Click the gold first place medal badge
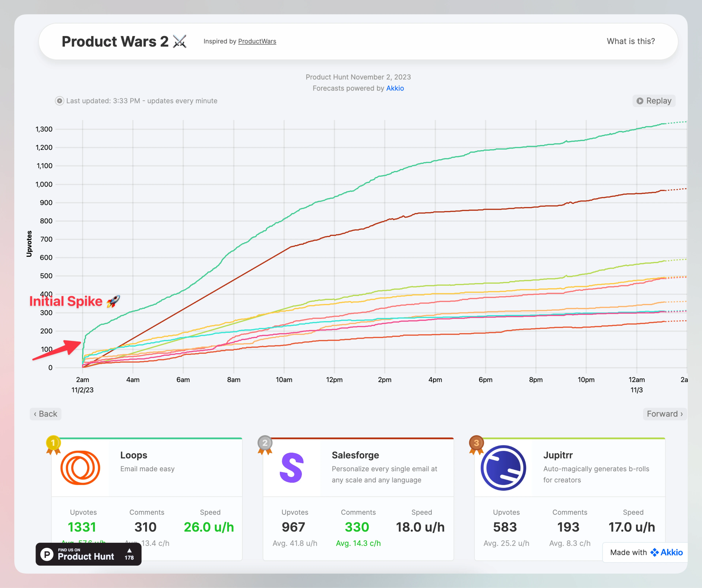 [53, 445]
